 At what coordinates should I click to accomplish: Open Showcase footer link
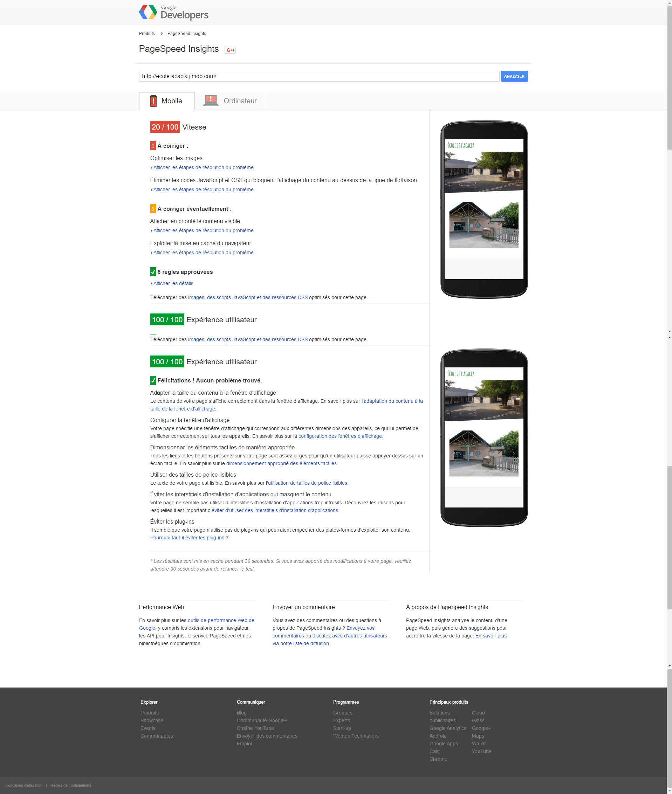152,720
